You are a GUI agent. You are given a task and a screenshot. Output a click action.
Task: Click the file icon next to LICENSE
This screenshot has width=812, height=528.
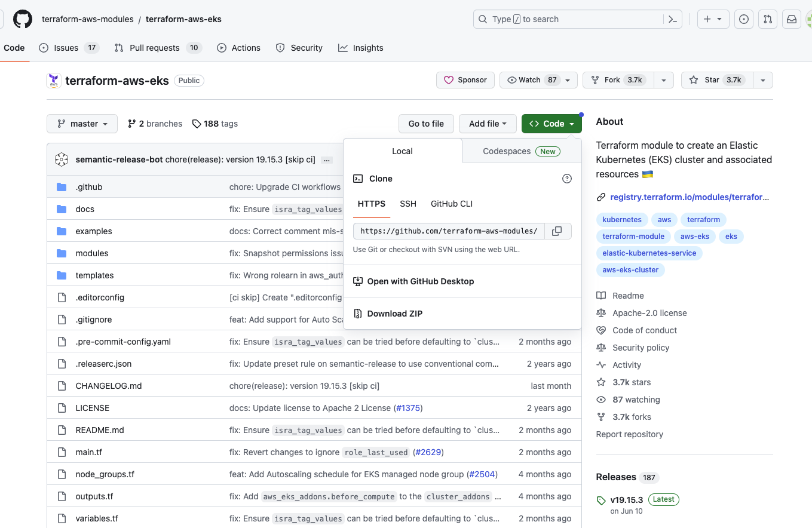(62, 408)
